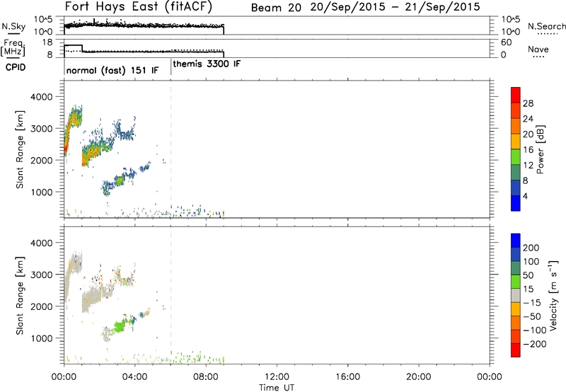Click 'Slant Range [km]' label of velocity panel
Screen dimensions: 566x392
pos(20,296)
